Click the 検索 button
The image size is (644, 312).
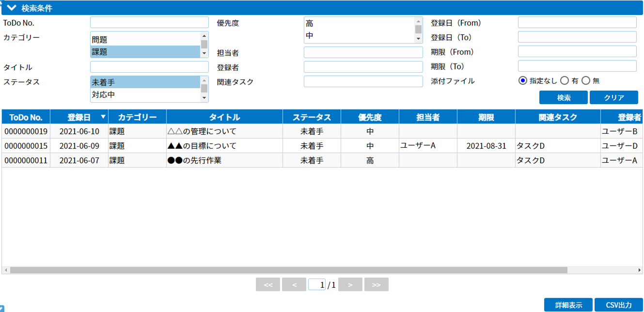pyautogui.click(x=563, y=98)
